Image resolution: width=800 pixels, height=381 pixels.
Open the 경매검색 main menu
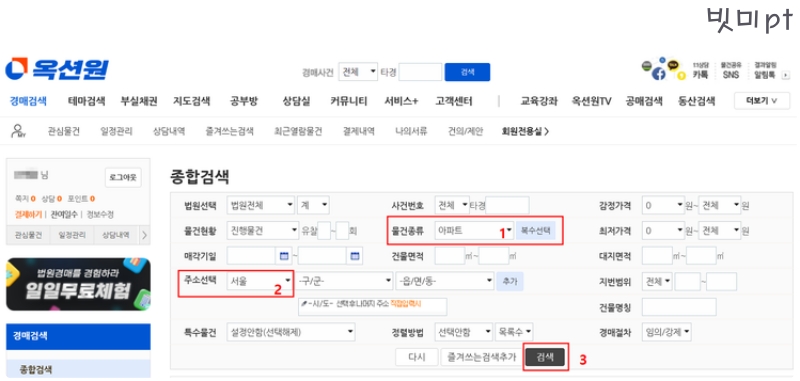[x=28, y=101]
